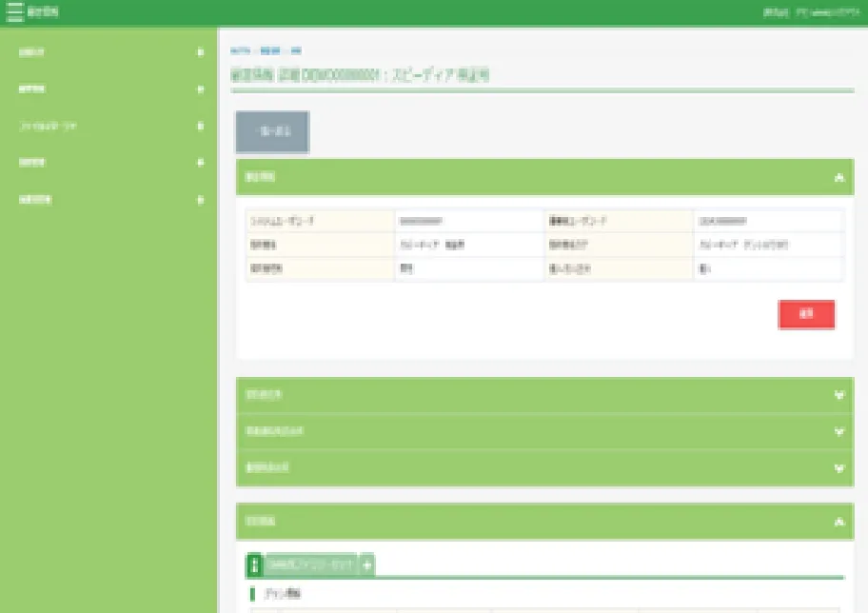Add a new tab with the plus icon
868x613 pixels.
[x=367, y=565]
